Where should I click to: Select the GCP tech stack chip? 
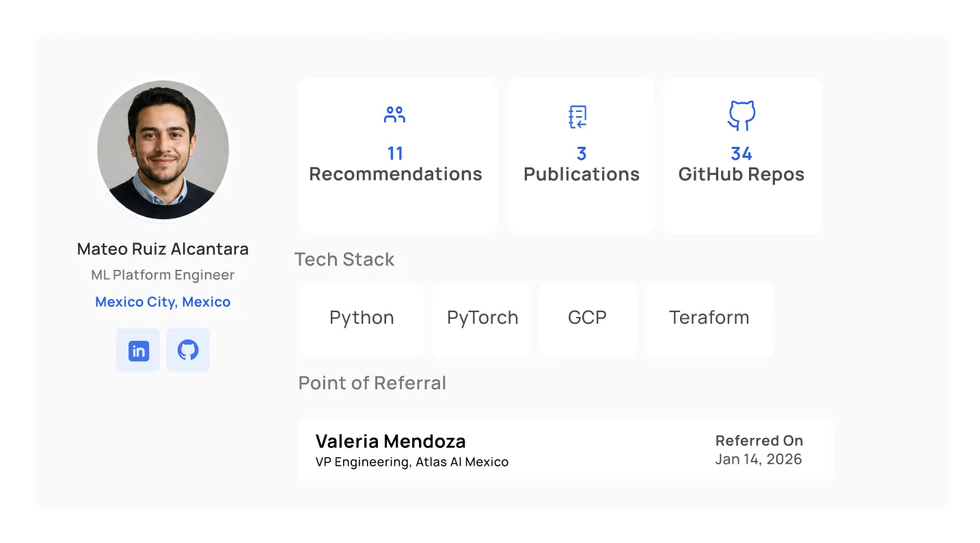coord(588,318)
